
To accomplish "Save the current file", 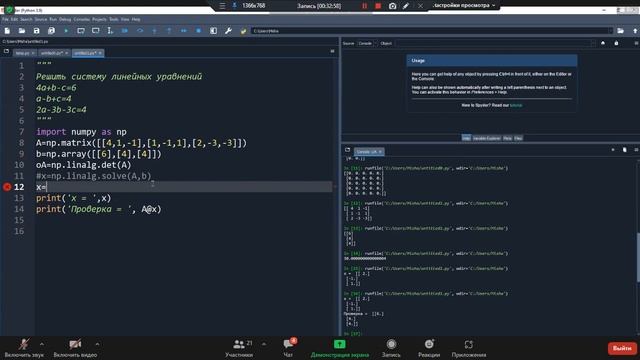I will 36,31.
